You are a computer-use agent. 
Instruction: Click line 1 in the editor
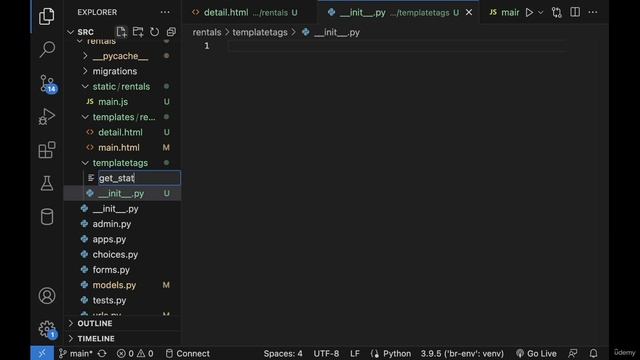point(396,46)
